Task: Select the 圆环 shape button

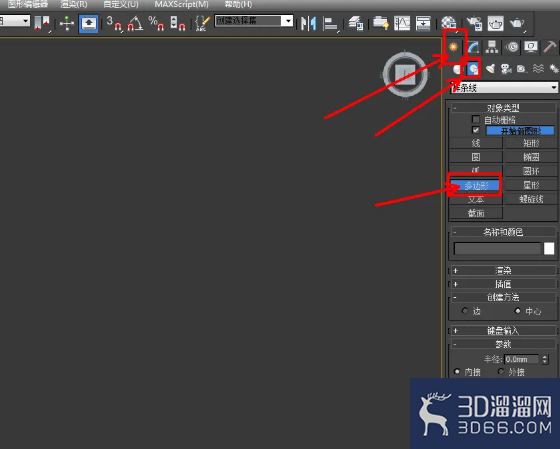Action: tap(531, 171)
